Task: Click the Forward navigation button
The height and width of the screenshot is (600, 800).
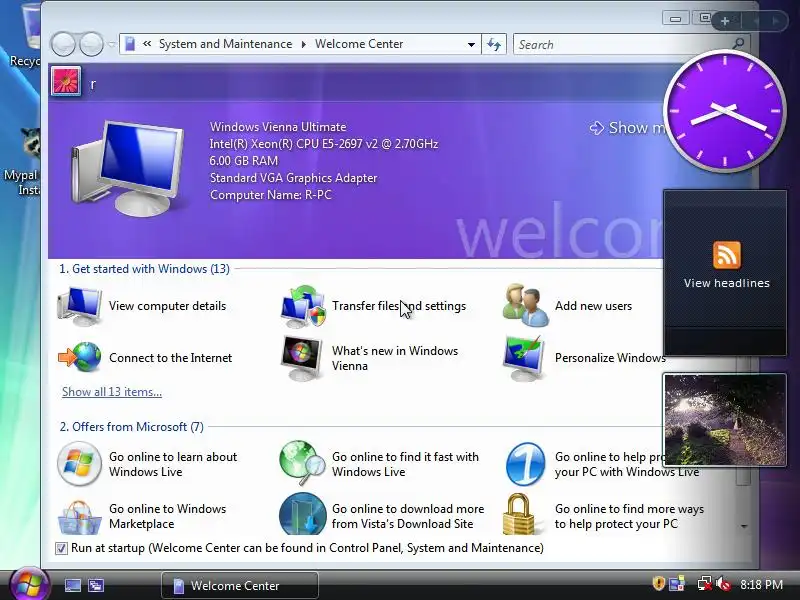Action: click(x=92, y=44)
